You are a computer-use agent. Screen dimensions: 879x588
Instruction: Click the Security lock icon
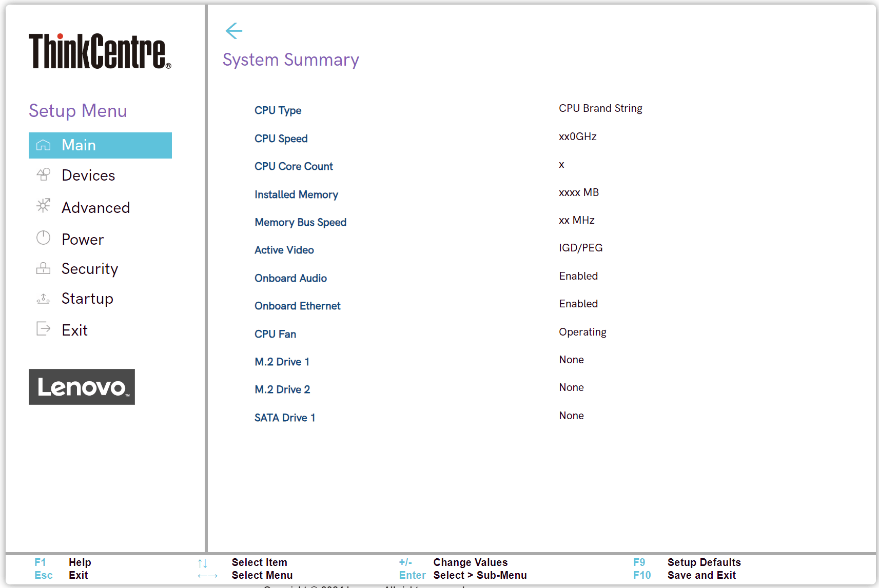[44, 268]
